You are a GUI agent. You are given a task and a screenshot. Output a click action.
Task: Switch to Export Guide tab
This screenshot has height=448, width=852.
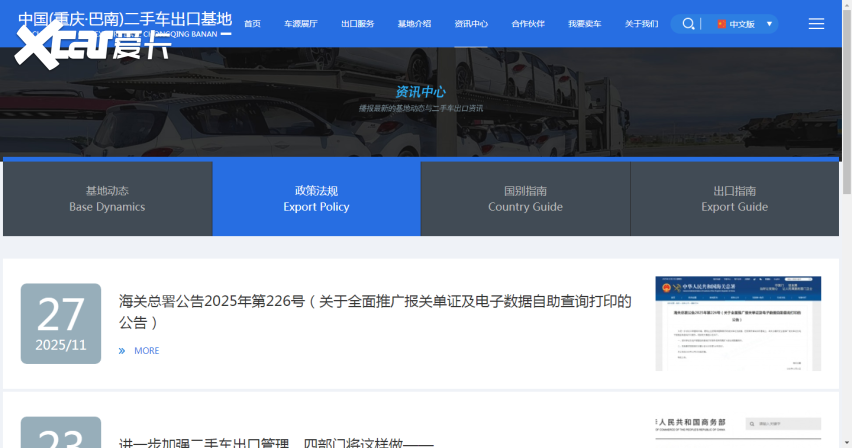click(x=735, y=198)
